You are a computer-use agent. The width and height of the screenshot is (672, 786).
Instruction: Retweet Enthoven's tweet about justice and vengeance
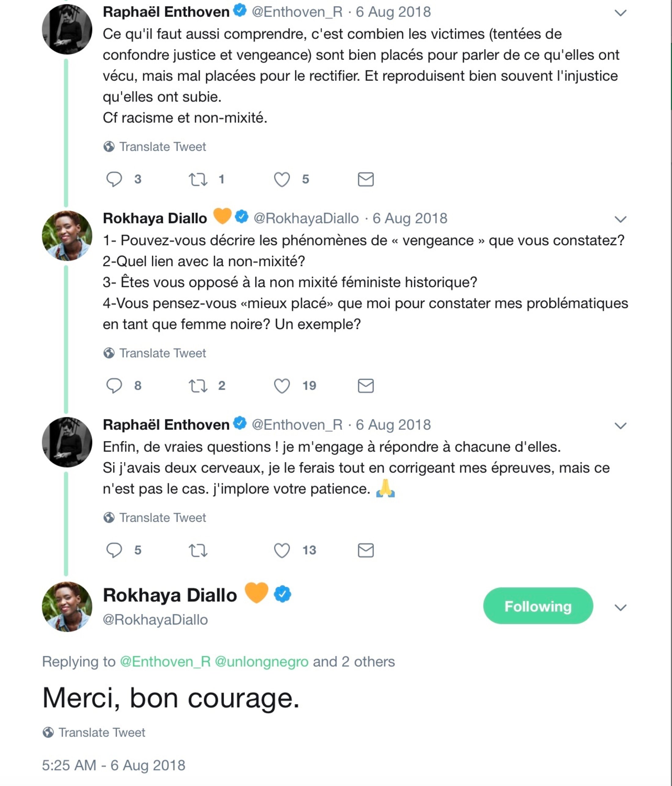click(198, 179)
